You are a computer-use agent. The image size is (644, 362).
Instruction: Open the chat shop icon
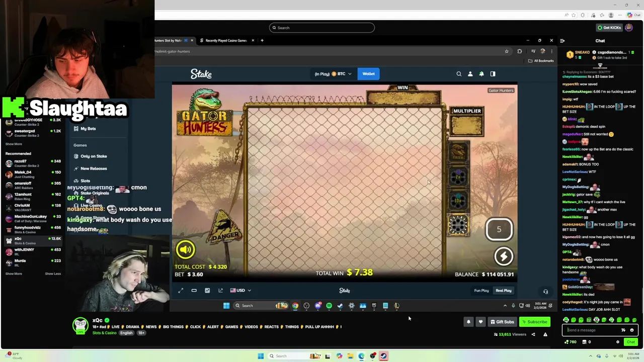[x=585, y=342]
